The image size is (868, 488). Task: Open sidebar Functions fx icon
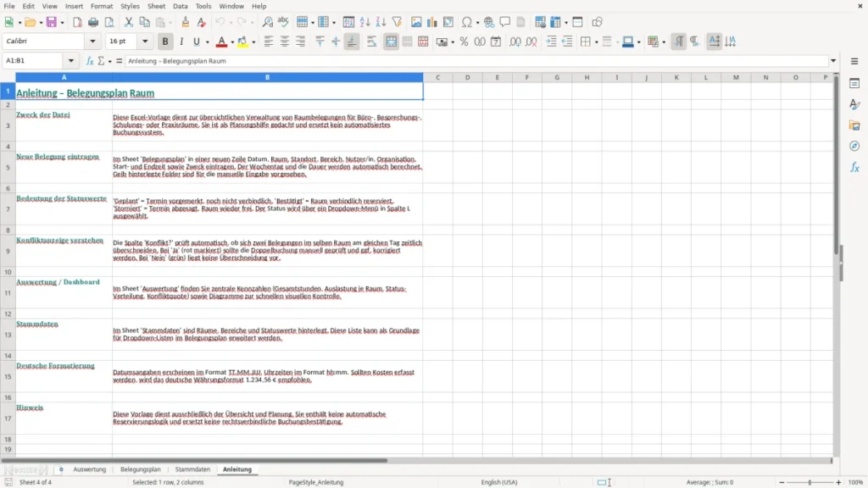pyautogui.click(x=854, y=167)
